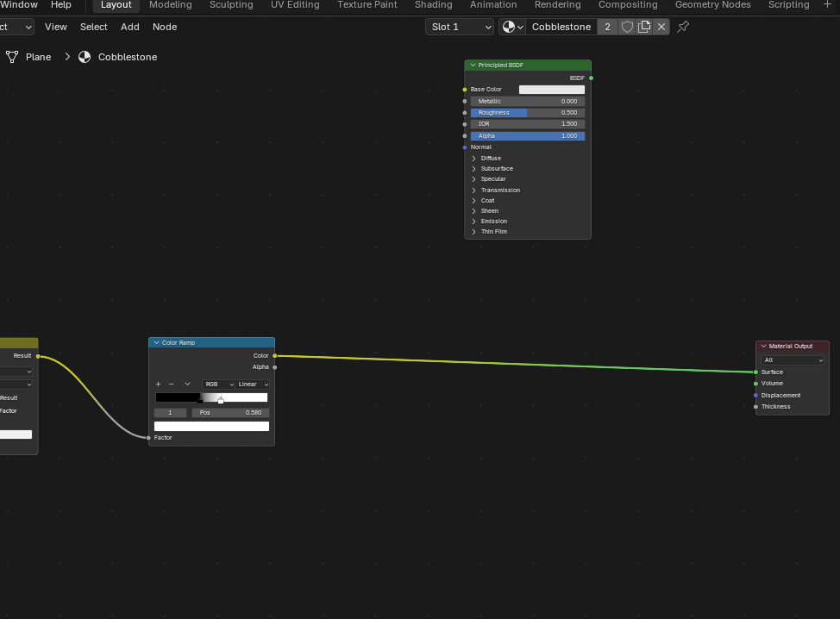Click the Thickness input socket
Image resolution: width=840 pixels, height=619 pixels.
click(x=755, y=407)
